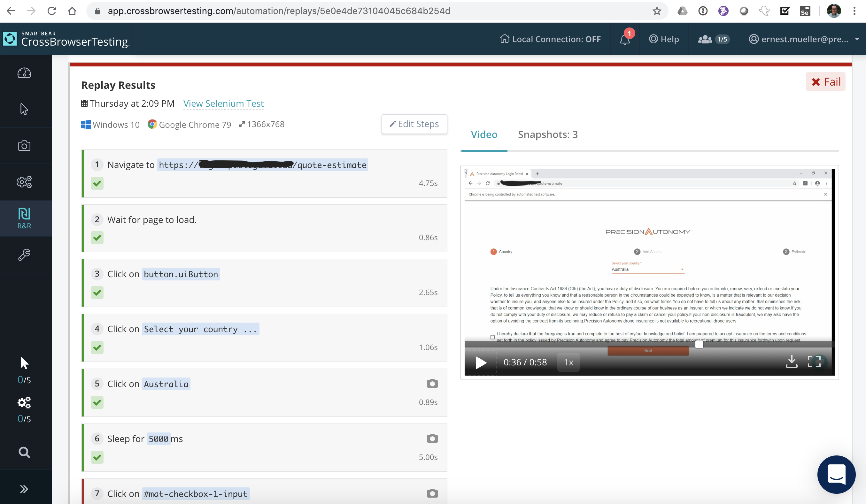Screen dimensions: 866x504
Task: Switch to the Snapshots: 3 tab
Action: 547,135
